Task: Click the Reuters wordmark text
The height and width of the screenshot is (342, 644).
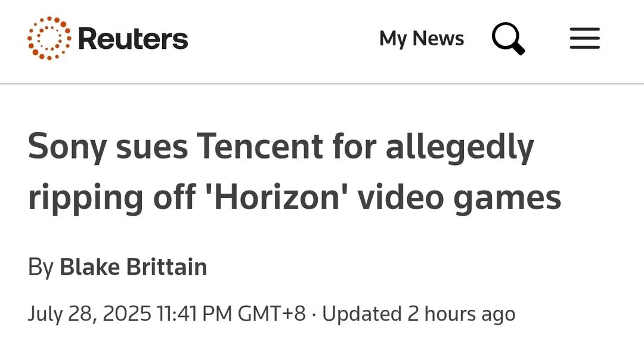Action: tap(132, 39)
